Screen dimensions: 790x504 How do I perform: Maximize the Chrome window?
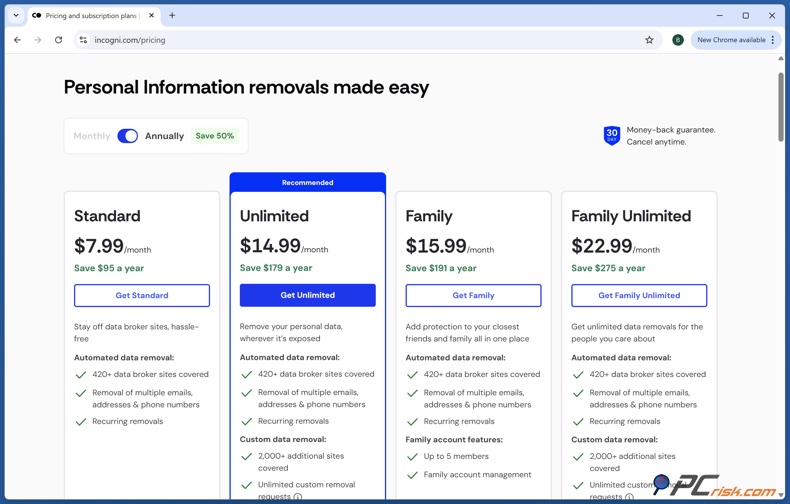(746, 16)
